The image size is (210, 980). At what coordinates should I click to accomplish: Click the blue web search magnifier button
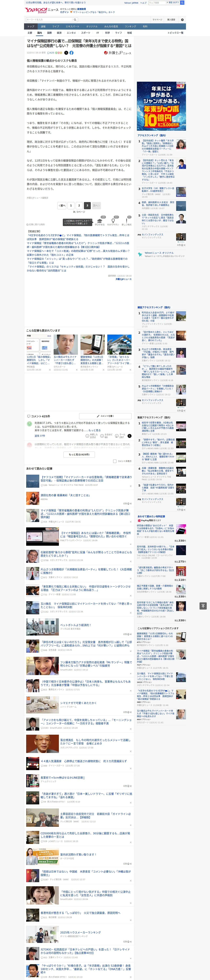[182, 3]
